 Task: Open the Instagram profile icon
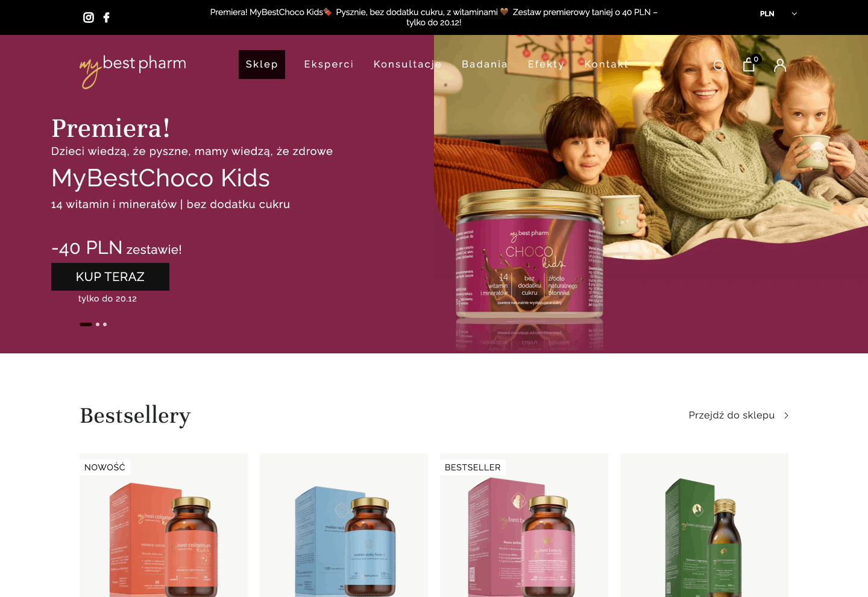pyautogui.click(x=89, y=17)
